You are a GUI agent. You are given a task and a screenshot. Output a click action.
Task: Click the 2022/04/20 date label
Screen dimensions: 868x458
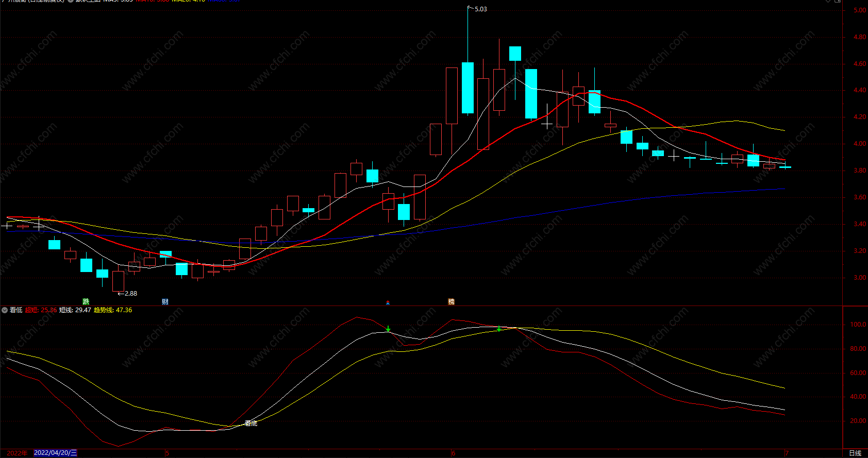55,453
